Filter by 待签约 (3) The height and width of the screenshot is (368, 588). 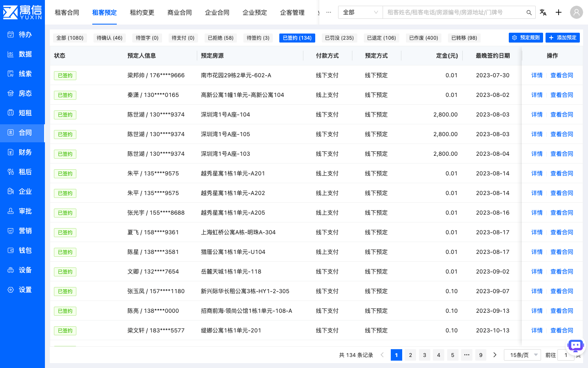pos(258,38)
